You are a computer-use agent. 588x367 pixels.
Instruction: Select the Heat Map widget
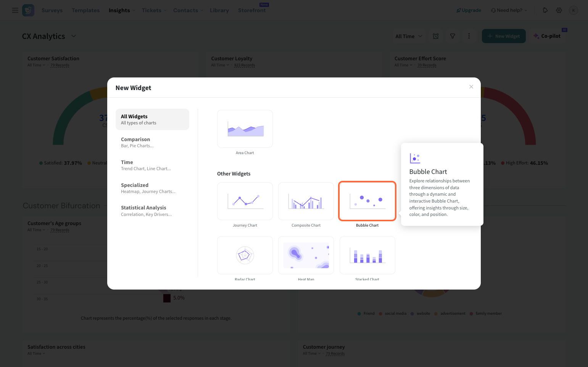(306, 255)
